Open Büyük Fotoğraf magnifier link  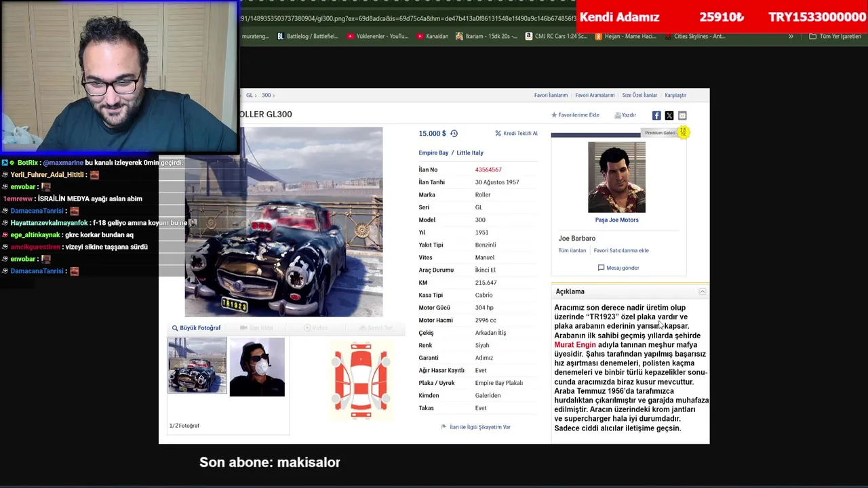(196, 328)
